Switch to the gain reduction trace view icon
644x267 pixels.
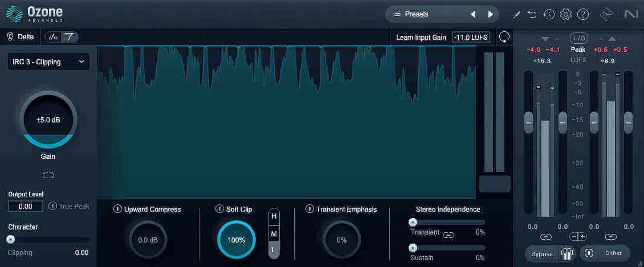[x=69, y=38]
